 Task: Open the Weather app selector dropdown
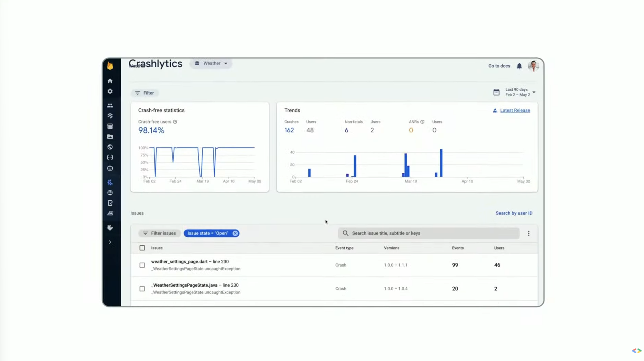coord(211,63)
